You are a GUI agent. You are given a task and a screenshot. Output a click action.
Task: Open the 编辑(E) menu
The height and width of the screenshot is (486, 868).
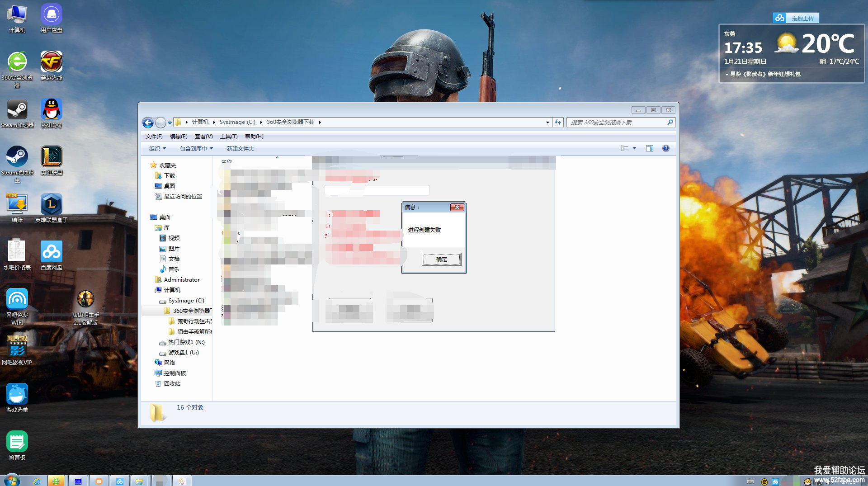click(179, 137)
